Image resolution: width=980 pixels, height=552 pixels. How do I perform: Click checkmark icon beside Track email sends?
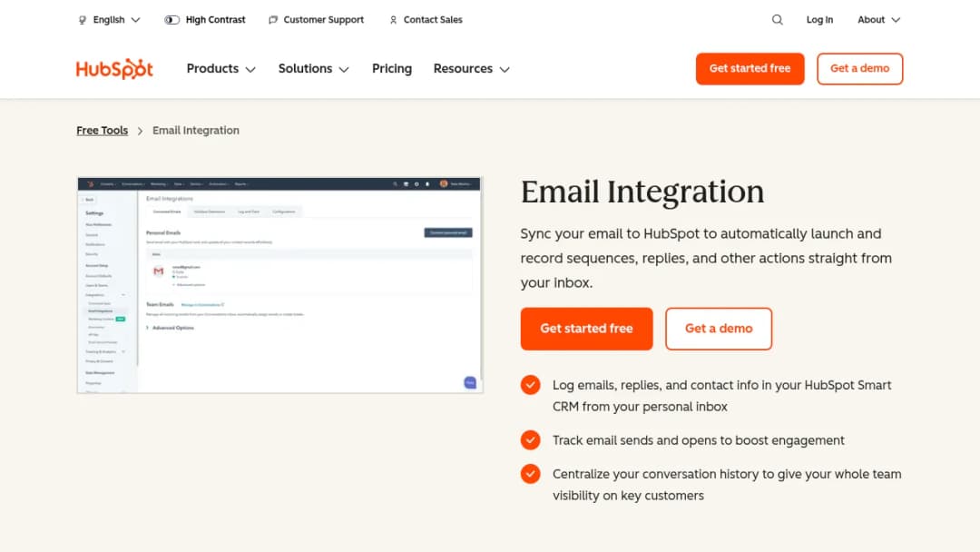531,440
